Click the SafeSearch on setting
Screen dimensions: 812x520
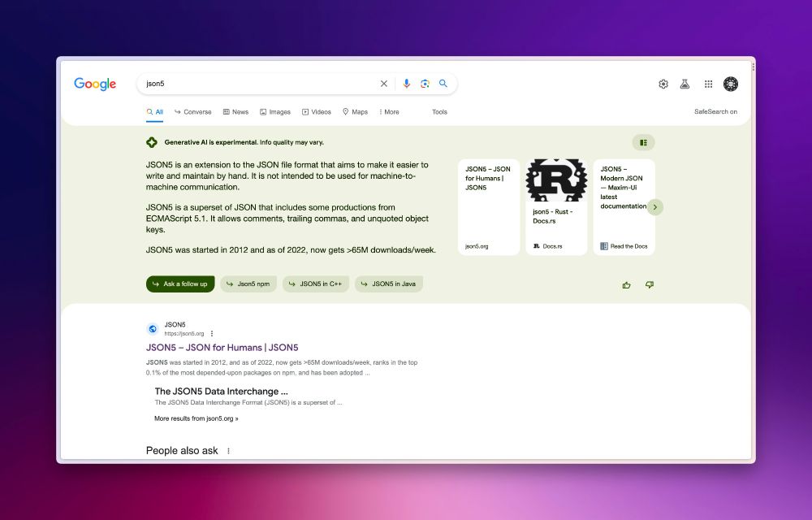tap(715, 111)
